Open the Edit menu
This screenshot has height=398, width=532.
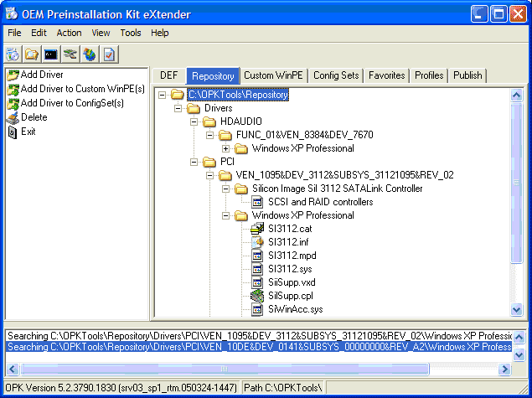(39, 33)
